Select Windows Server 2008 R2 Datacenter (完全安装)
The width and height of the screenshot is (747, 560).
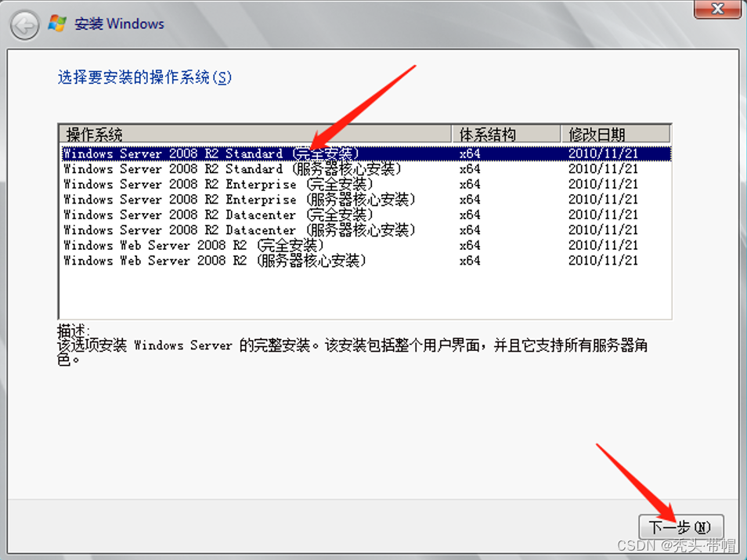click(x=366, y=215)
